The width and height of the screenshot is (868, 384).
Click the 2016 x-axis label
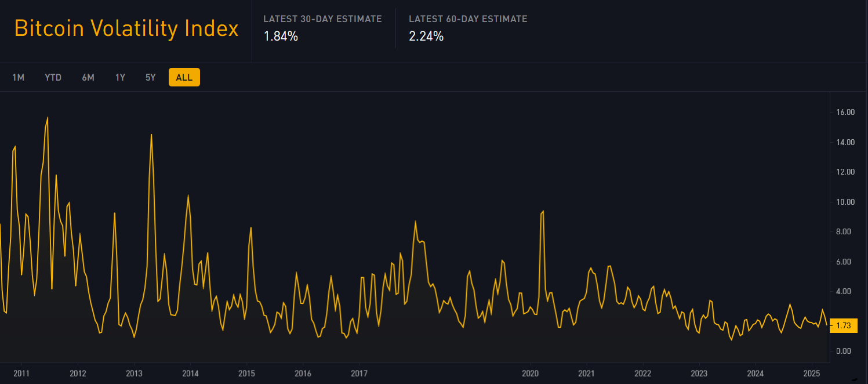[303, 373]
